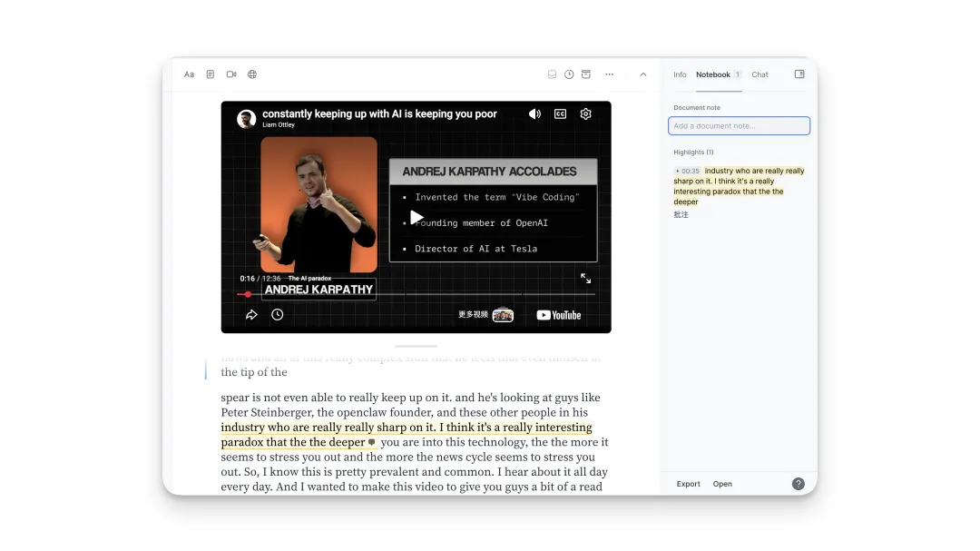Screen dimensions: 980x551
Task: Click the video camera icon in toolbar
Action: (x=231, y=74)
